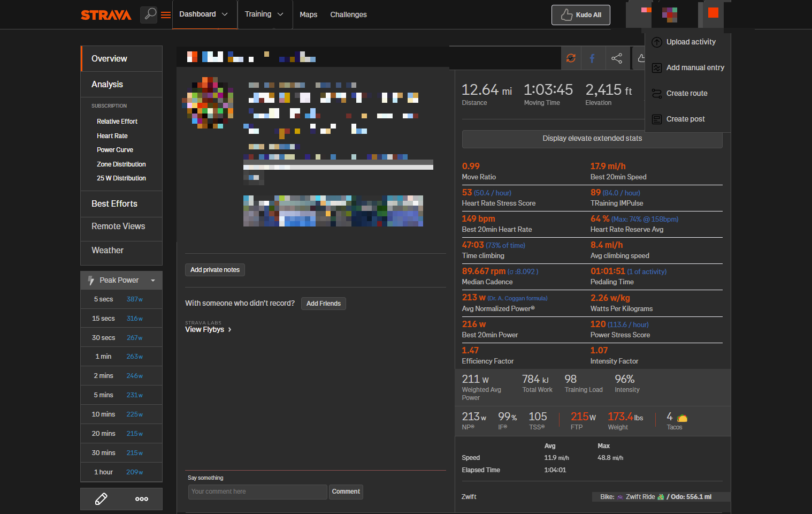Open Relative Effort in sidebar

[117, 122]
